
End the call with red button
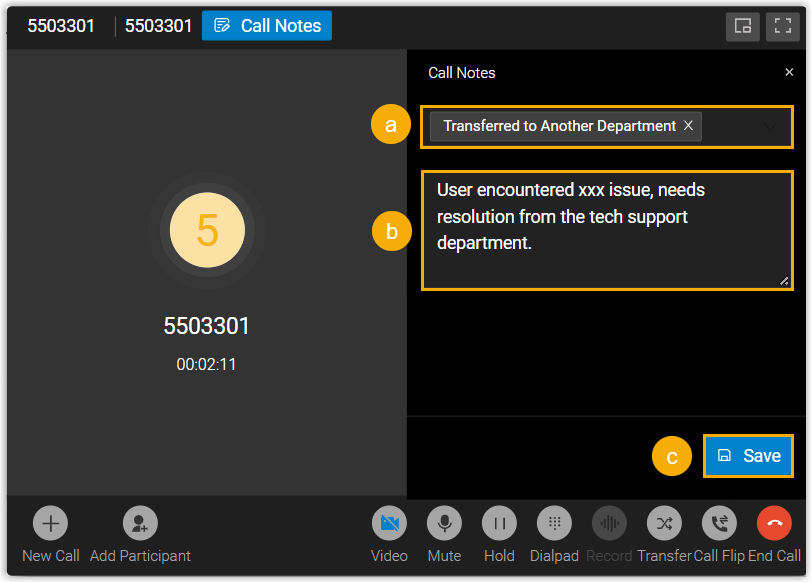(x=774, y=523)
